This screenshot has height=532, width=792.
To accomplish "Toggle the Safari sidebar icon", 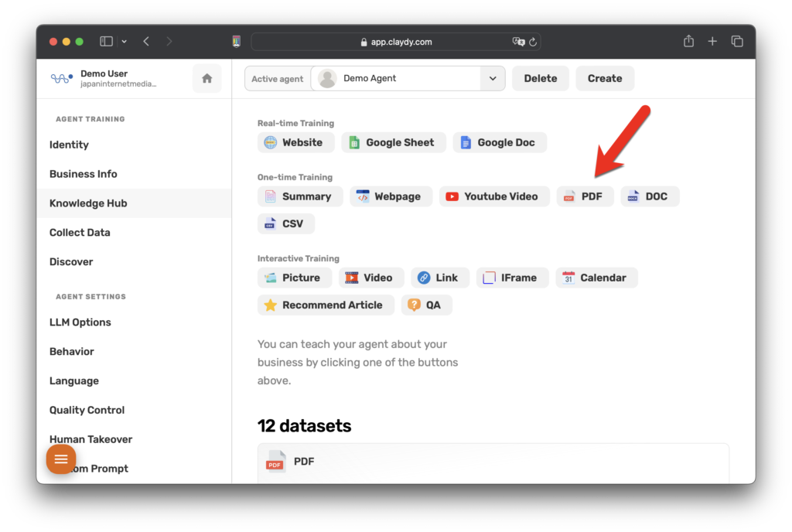I will coord(107,42).
